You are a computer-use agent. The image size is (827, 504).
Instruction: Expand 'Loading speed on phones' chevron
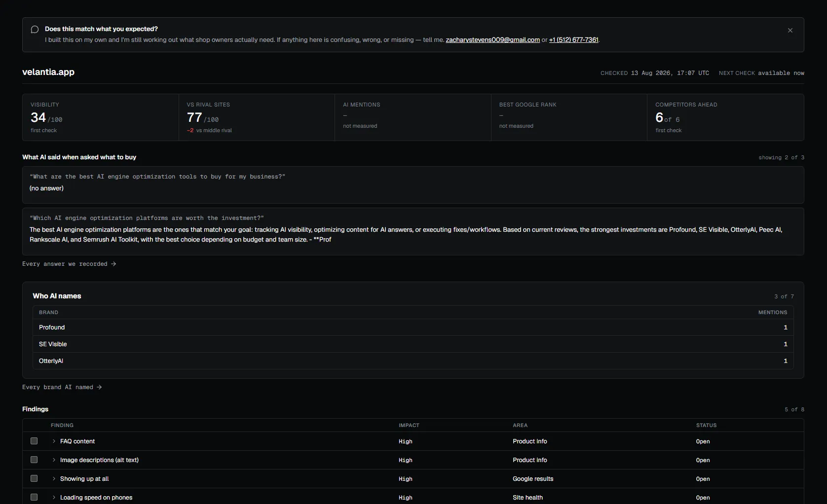coord(54,498)
